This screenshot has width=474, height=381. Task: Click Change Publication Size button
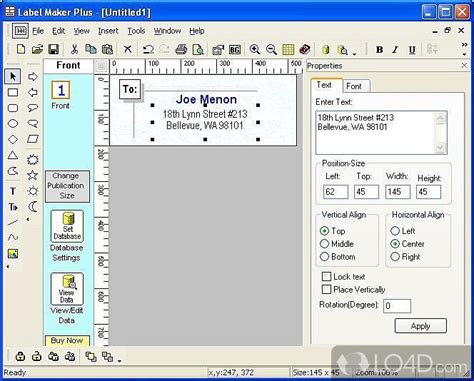point(67,186)
